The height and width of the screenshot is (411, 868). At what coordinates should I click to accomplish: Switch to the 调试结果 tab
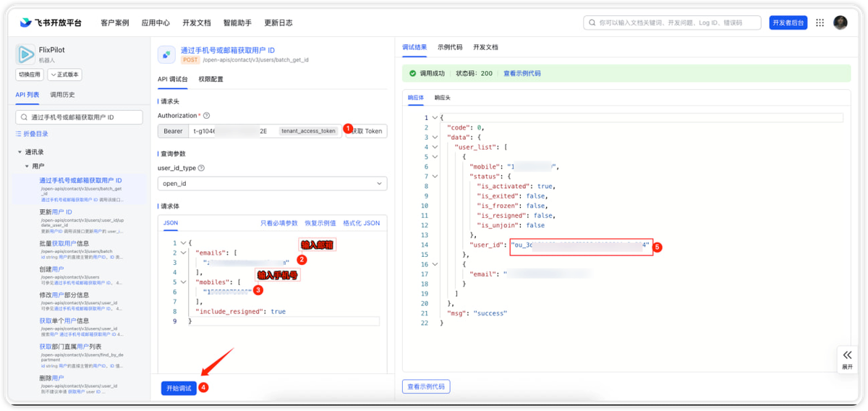tap(414, 47)
